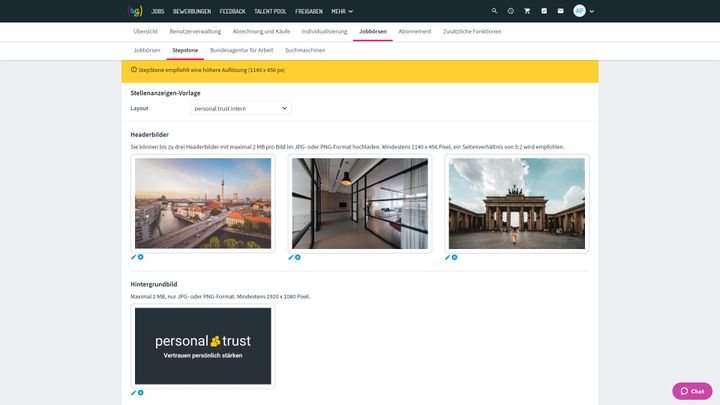
Task: Open the TALENT POOL menu item
Action: tap(270, 11)
